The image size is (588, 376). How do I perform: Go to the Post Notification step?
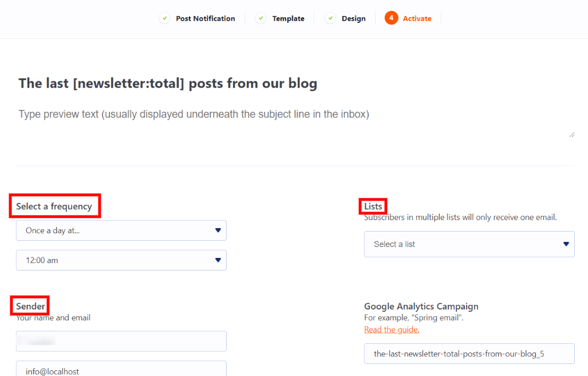coord(206,18)
